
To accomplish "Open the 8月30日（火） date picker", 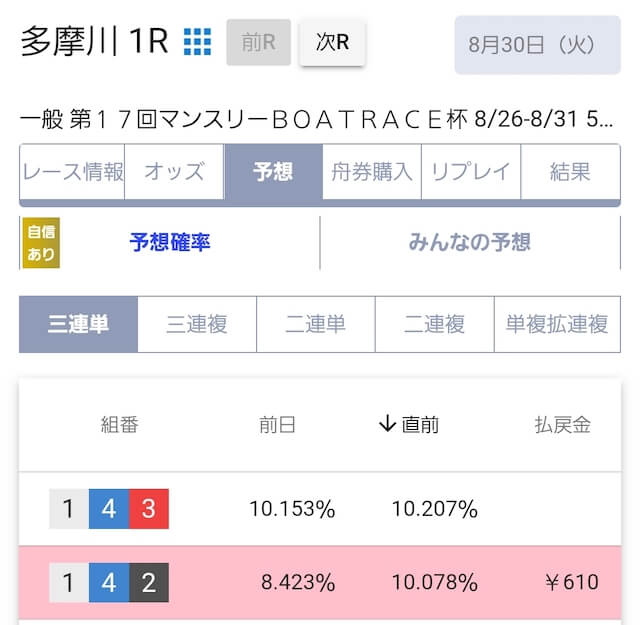I will [x=538, y=45].
